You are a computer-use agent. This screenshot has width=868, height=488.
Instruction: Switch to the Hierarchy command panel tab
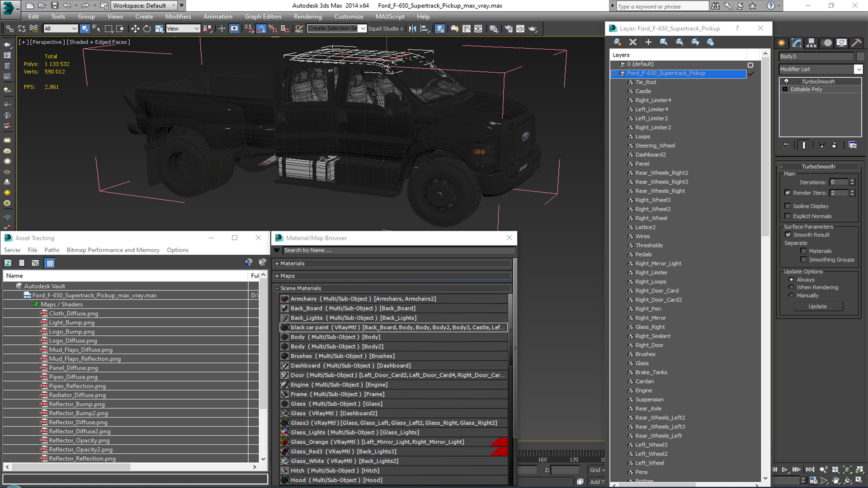click(811, 43)
